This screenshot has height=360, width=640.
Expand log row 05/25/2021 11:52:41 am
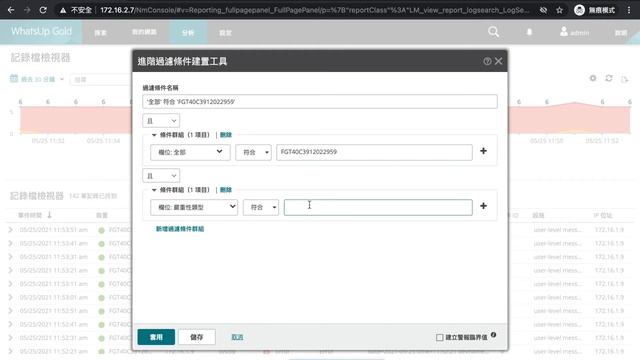coord(11,324)
